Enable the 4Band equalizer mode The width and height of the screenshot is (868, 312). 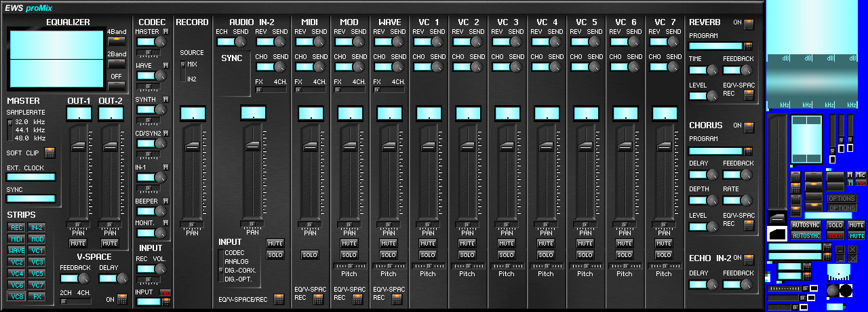[117, 41]
